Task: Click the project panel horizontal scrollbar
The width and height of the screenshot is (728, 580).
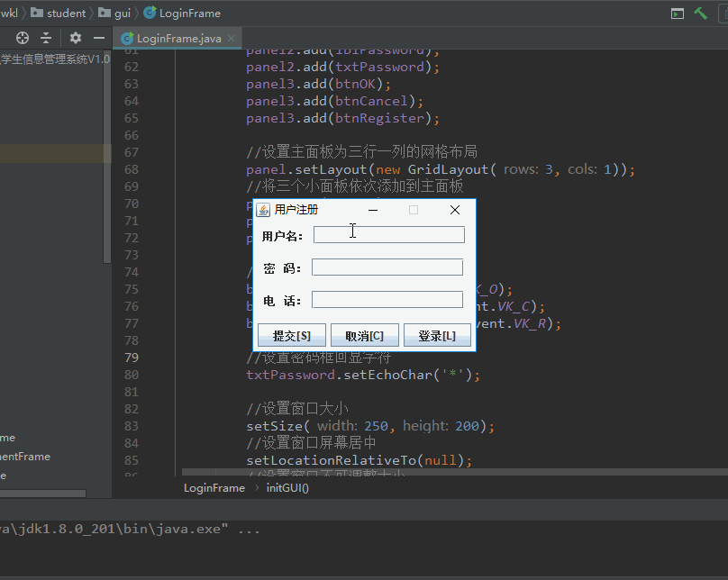Action: click(42, 494)
